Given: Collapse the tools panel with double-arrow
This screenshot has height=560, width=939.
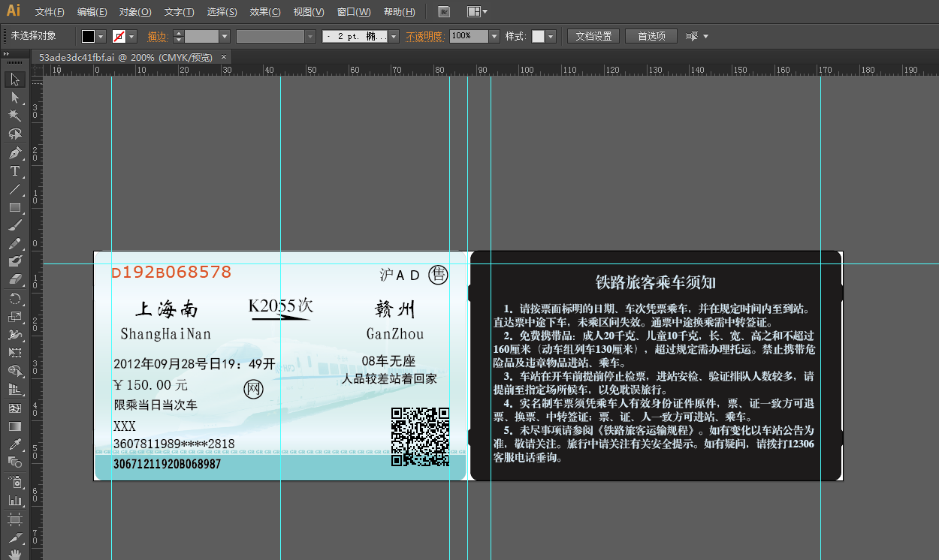Looking at the screenshot, I should tap(5, 53).
